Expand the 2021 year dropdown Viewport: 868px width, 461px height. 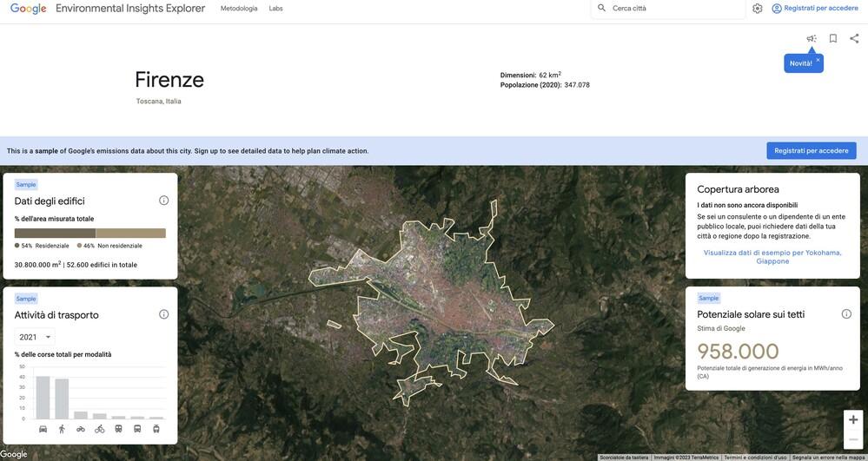coord(35,337)
